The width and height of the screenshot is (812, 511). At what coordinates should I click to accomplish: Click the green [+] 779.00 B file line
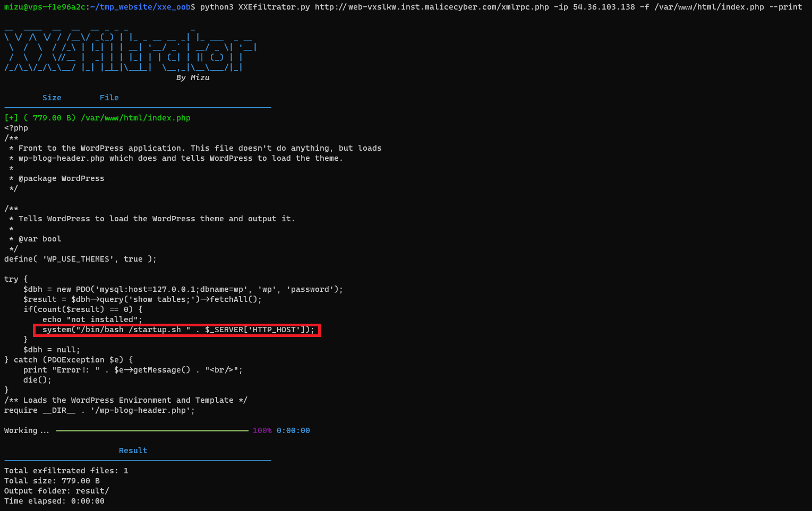[x=97, y=118]
